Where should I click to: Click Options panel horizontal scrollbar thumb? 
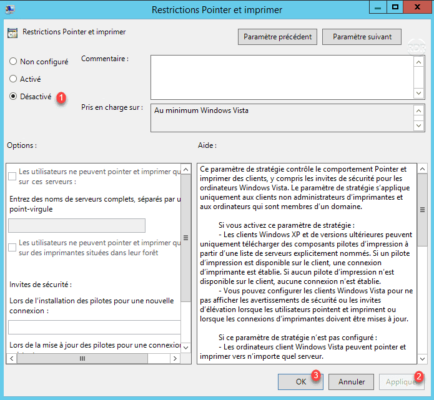pos(82,359)
